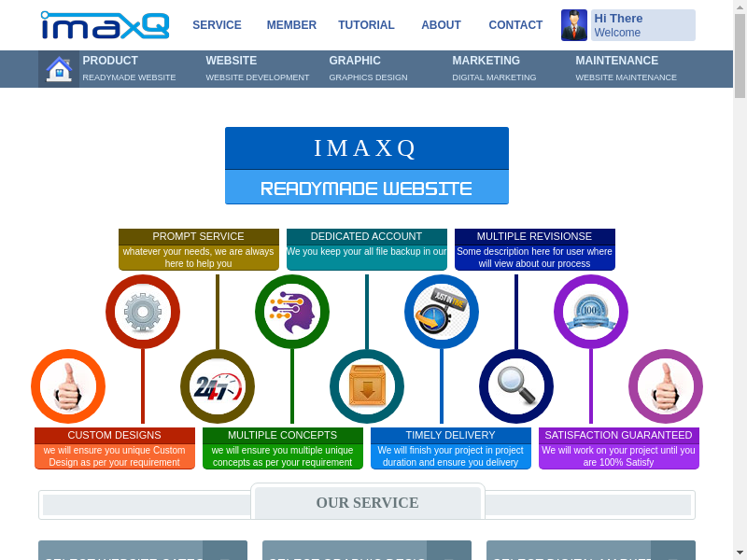Select the 24/7 support icon
Image resolution: width=747 pixels, height=560 pixels.
click(218, 386)
